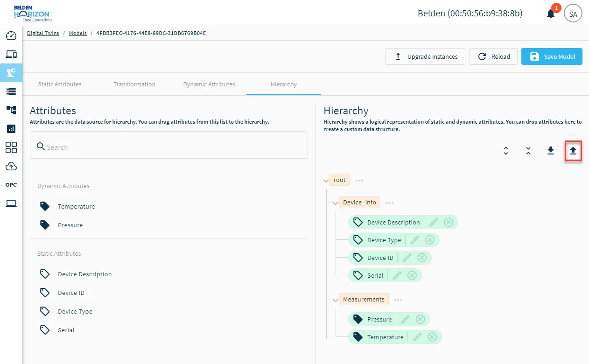This screenshot has height=364, width=589.
Task: Edit the Device ID hierarchy item
Action: tap(407, 258)
